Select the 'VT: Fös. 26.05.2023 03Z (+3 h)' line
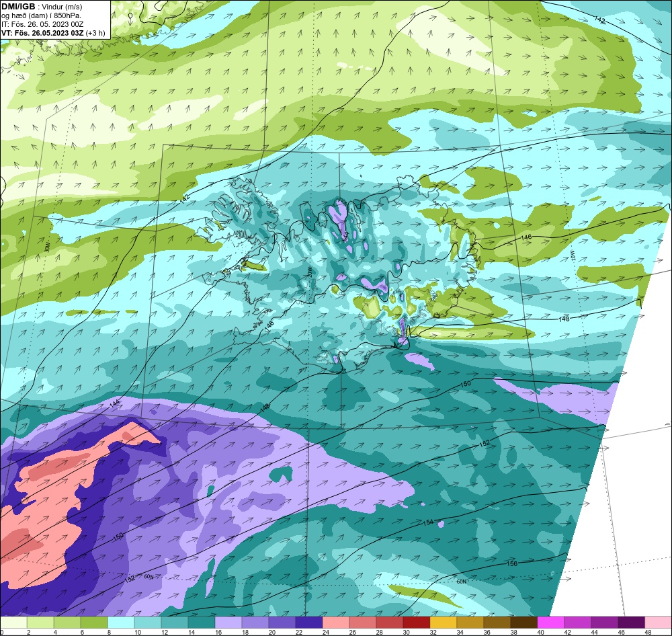This screenshot has height=636, width=672. 53,33
